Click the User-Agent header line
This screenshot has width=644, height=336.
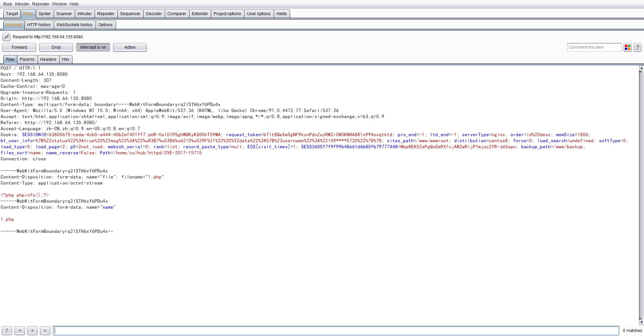[x=169, y=110]
